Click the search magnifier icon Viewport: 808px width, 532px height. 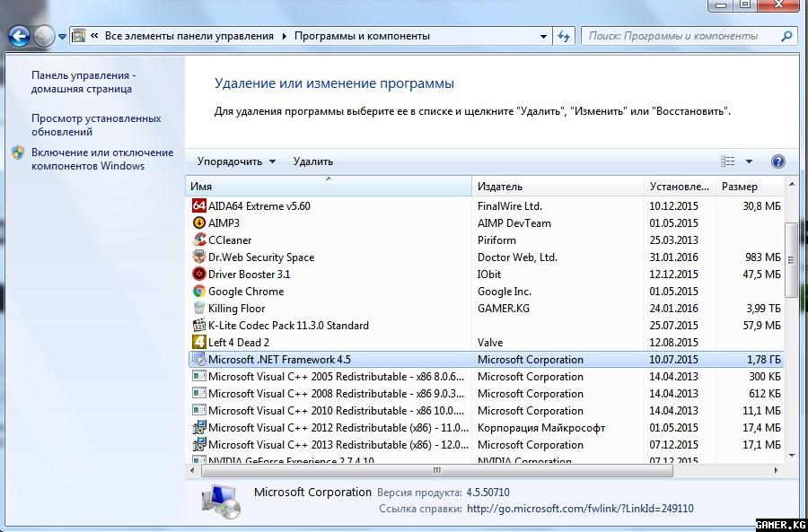point(786,36)
